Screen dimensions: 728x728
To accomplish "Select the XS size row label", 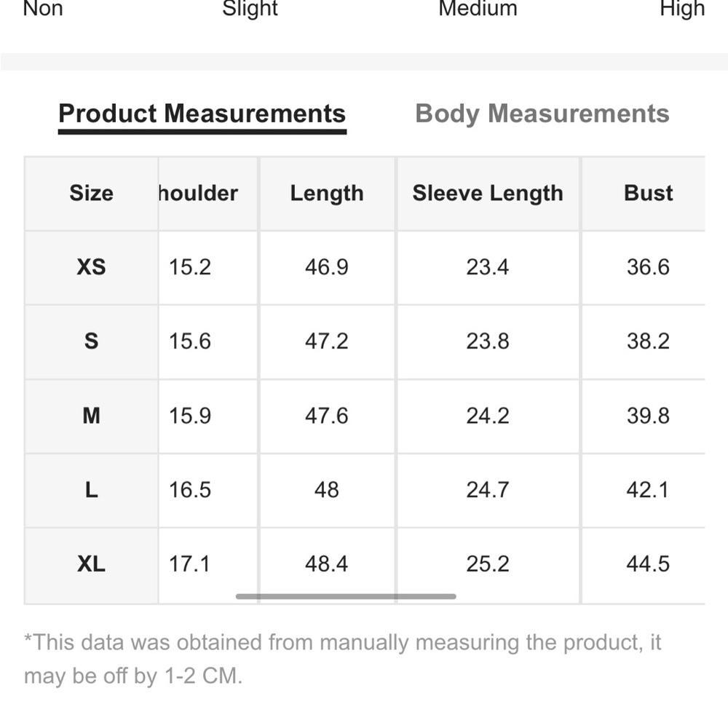I will coord(91,267).
